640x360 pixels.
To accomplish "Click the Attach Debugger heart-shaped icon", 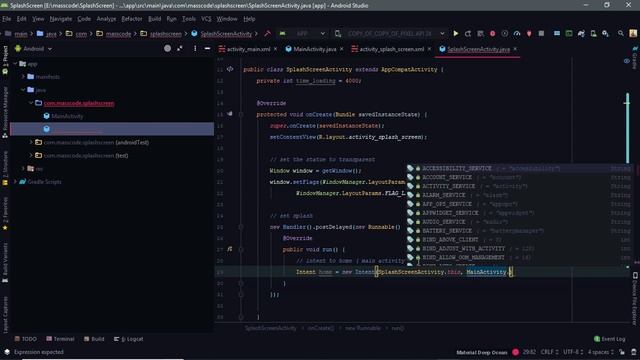I will [529, 33].
